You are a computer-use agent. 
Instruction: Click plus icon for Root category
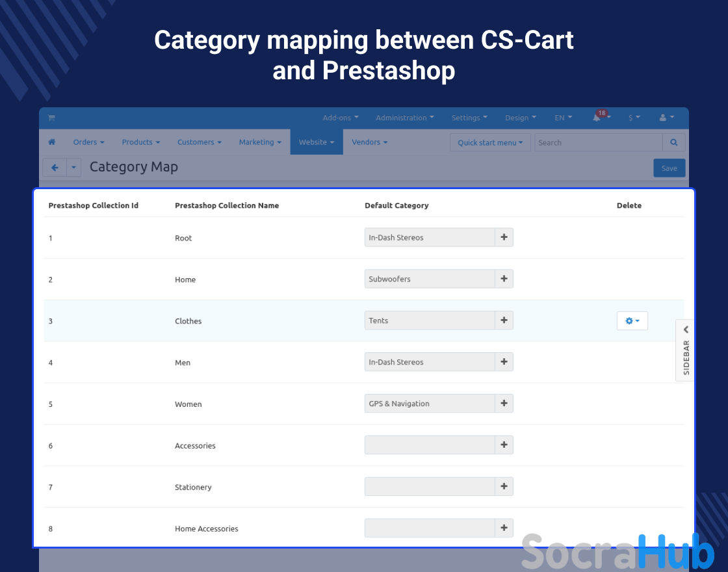[504, 237]
